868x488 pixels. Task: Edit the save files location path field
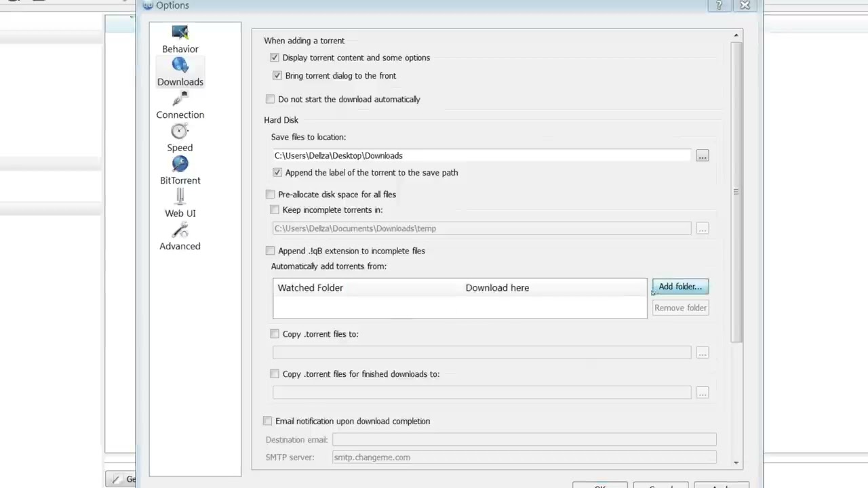tap(481, 156)
